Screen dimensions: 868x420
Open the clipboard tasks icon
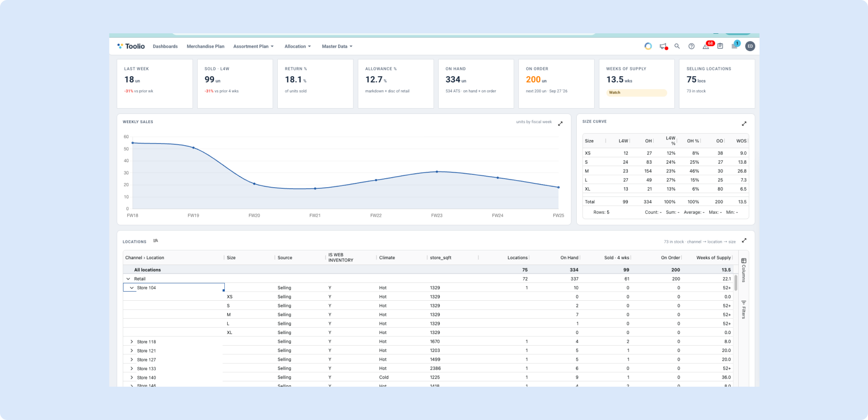(x=720, y=46)
